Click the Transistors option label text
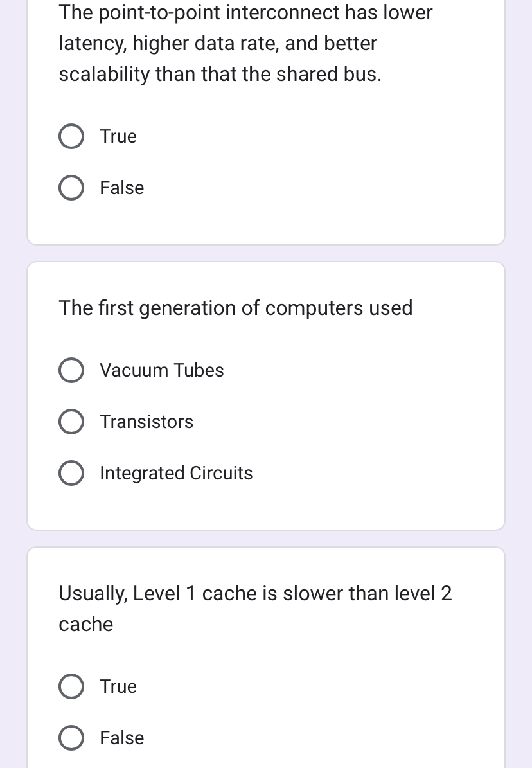Viewport: 532px width, 768px height. click(x=146, y=422)
